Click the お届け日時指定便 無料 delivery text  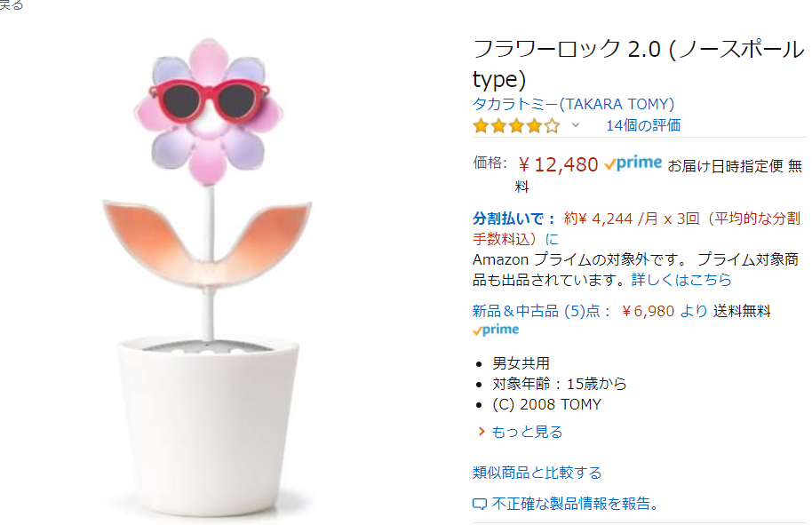point(734,165)
